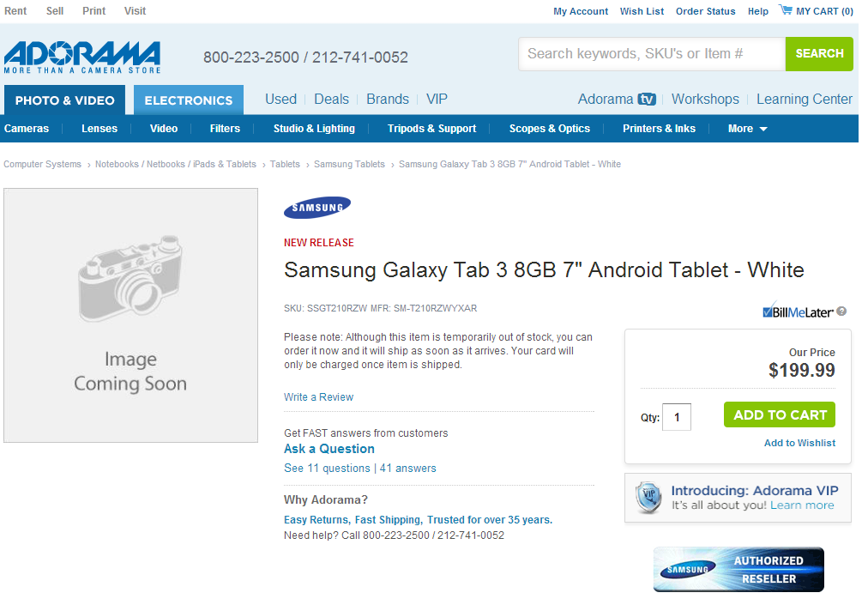Viewport: 868px width, 611px height.
Task: Click the Samsung Authorized Reseller badge
Action: [x=738, y=570]
